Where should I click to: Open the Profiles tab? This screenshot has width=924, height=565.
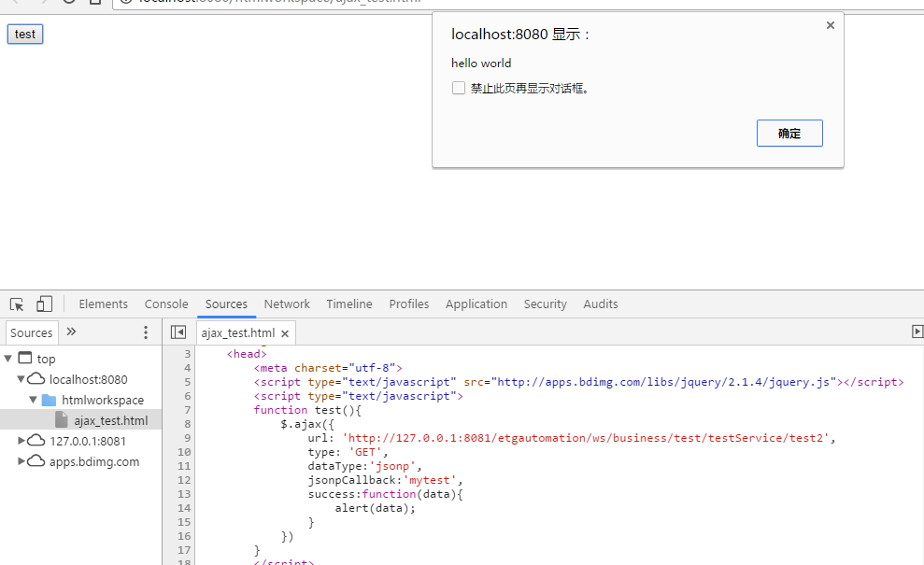(x=409, y=304)
